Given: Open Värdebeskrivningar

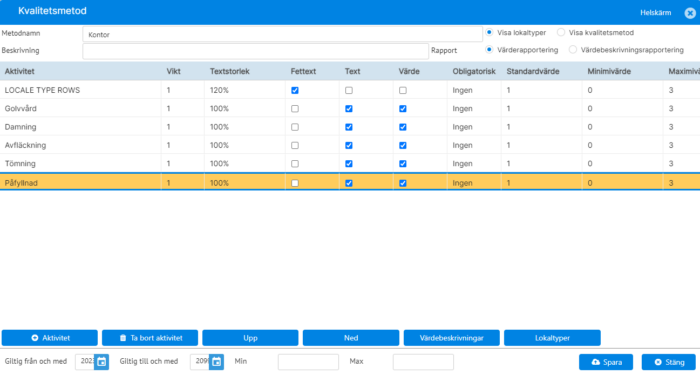Looking at the screenshot, I should (x=452, y=338).
